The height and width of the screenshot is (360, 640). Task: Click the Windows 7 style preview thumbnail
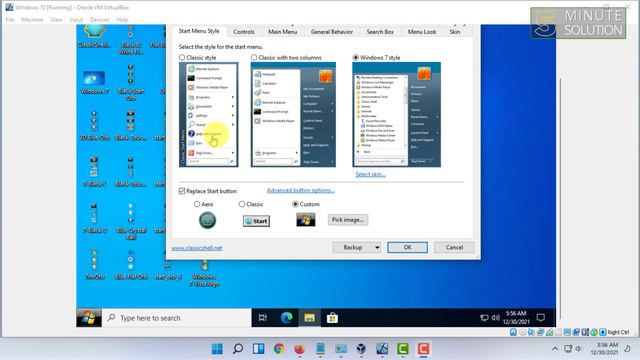pyautogui.click(x=397, y=115)
